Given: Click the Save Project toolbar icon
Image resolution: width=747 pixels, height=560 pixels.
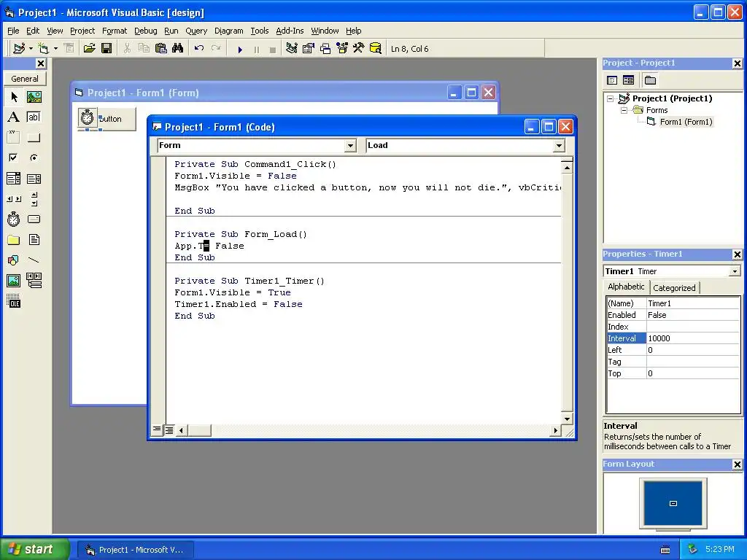Looking at the screenshot, I should 107,49.
